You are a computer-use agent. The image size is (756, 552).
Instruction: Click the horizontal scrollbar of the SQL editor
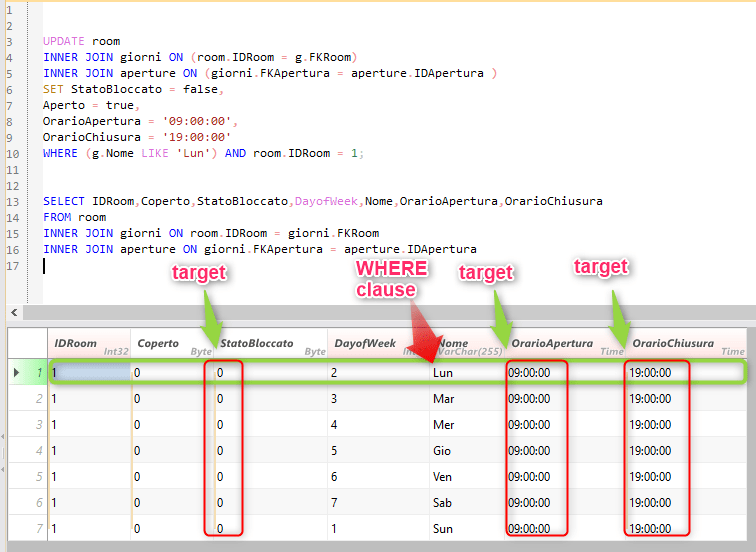pos(390,312)
